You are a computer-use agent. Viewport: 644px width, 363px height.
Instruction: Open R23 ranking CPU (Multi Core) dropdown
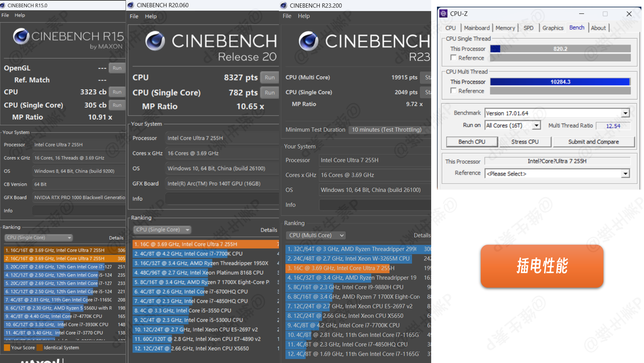(x=316, y=235)
